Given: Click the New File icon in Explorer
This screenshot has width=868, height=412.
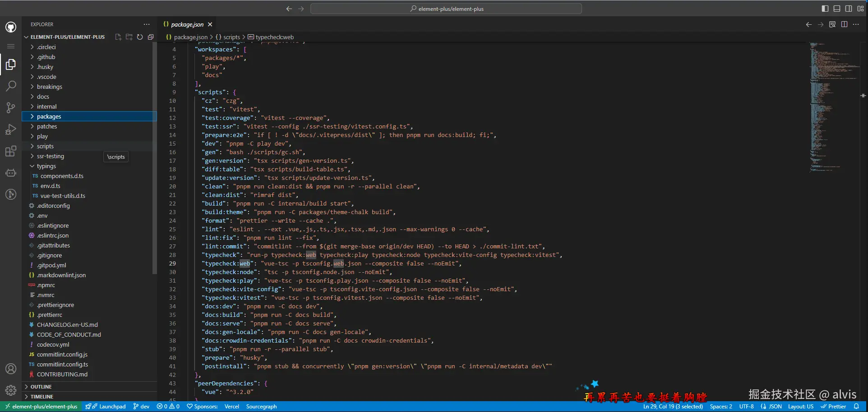Looking at the screenshot, I should click(x=118, y=37).
